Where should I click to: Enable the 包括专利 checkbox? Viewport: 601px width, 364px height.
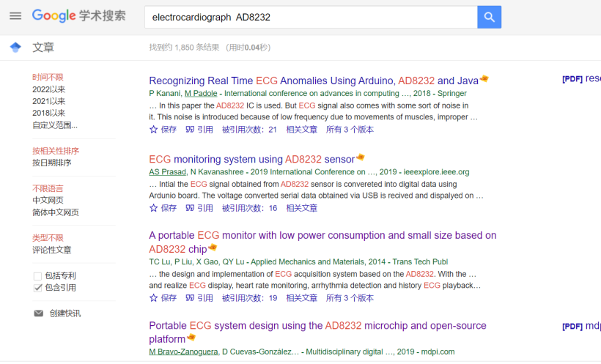[37, 276]
